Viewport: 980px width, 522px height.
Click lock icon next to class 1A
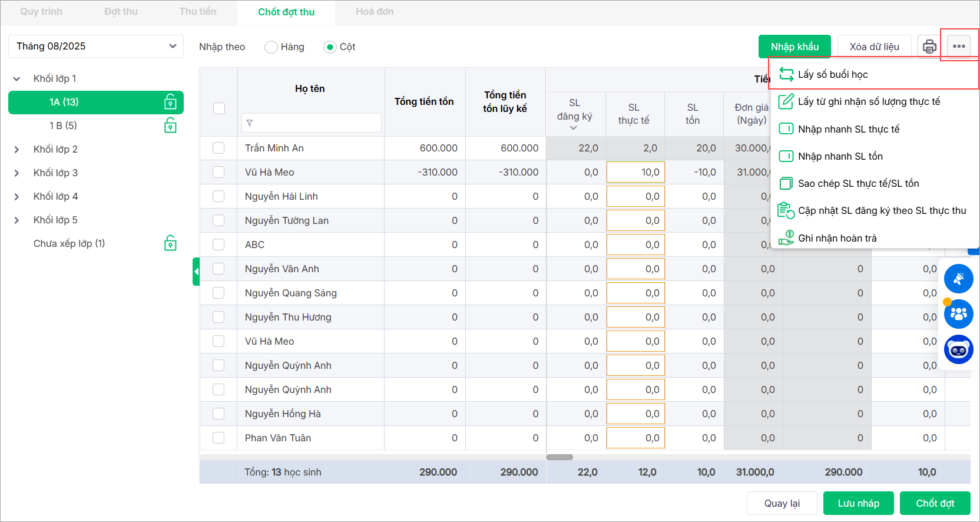(170, 102)
